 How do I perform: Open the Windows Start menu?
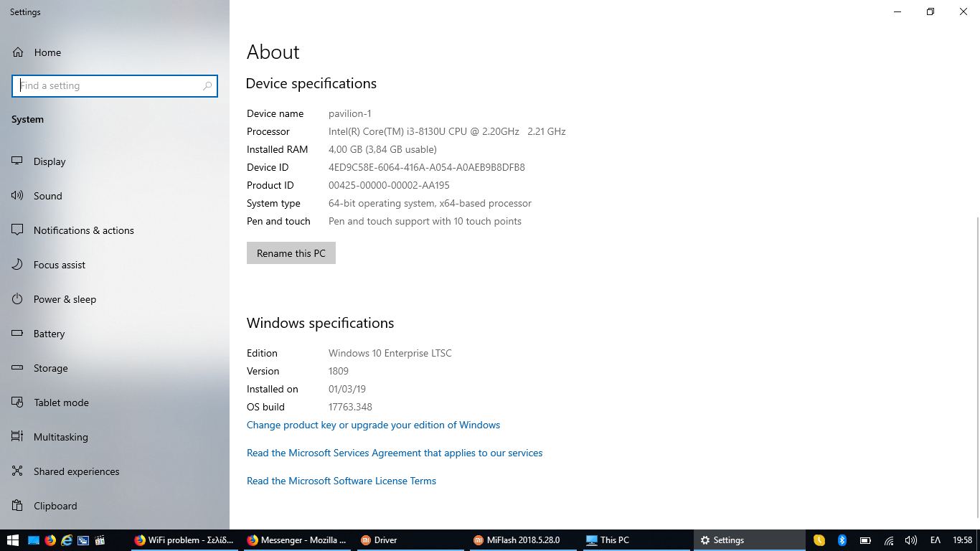click(x=12, y=540)
